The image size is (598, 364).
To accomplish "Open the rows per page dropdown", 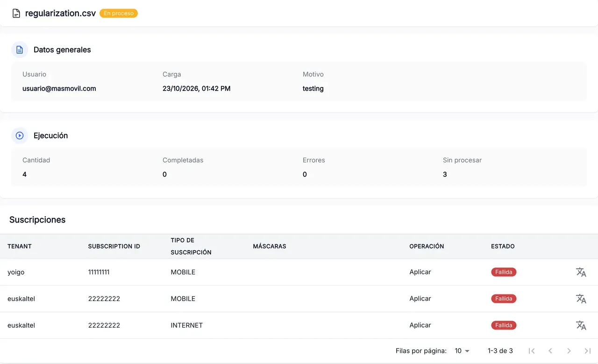I will click(x=463, y=351).
